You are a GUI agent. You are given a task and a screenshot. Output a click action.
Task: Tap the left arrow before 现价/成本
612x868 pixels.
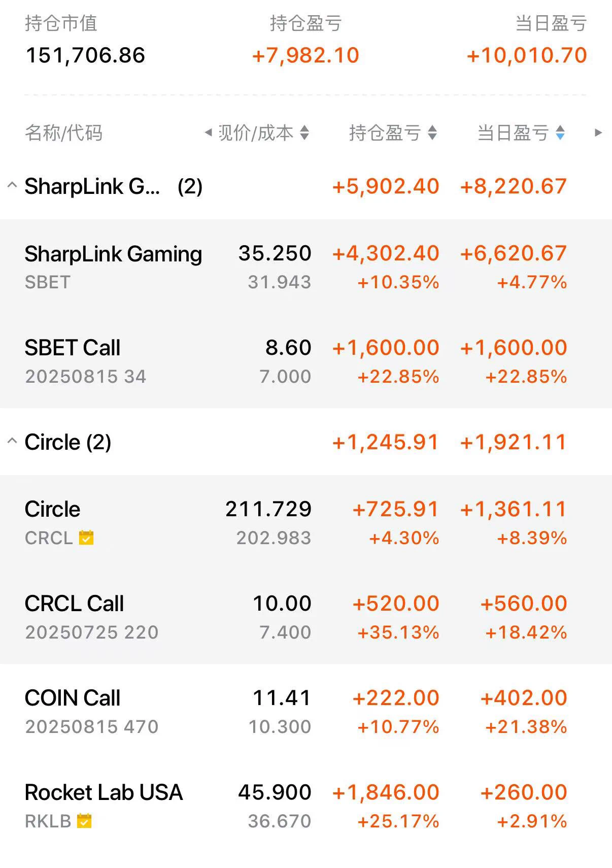coord(208,132)
